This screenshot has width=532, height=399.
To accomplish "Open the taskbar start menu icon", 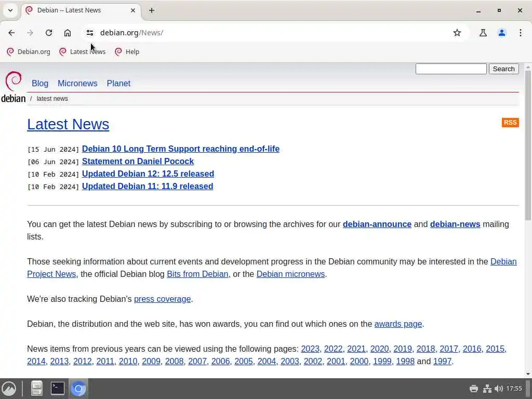I will 9,389.
